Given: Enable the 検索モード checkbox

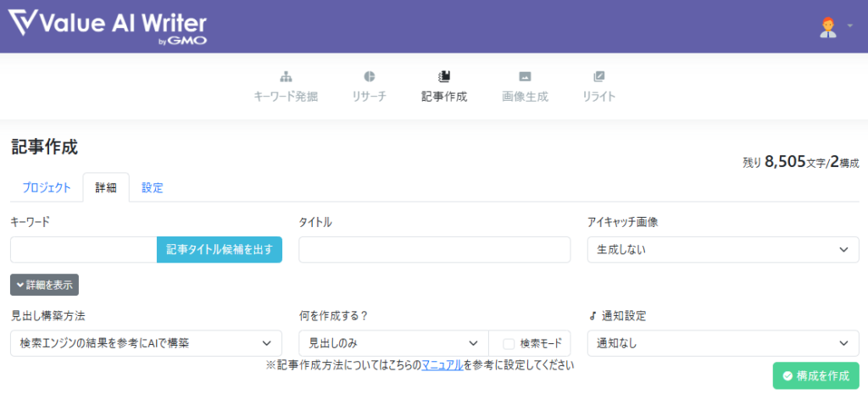Looking at the screenshot, I should point(509,343).
